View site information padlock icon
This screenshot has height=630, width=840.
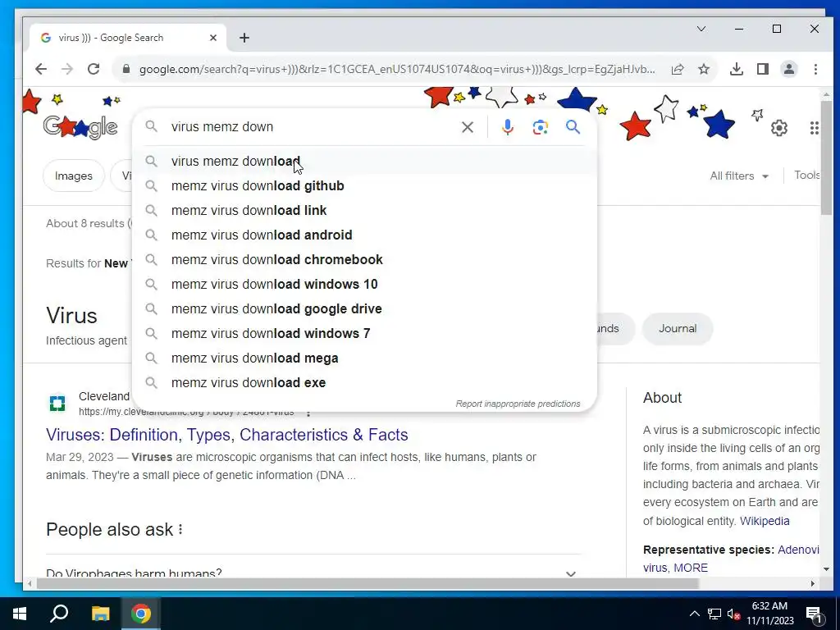pyautogui.click(x=126, y=69)
